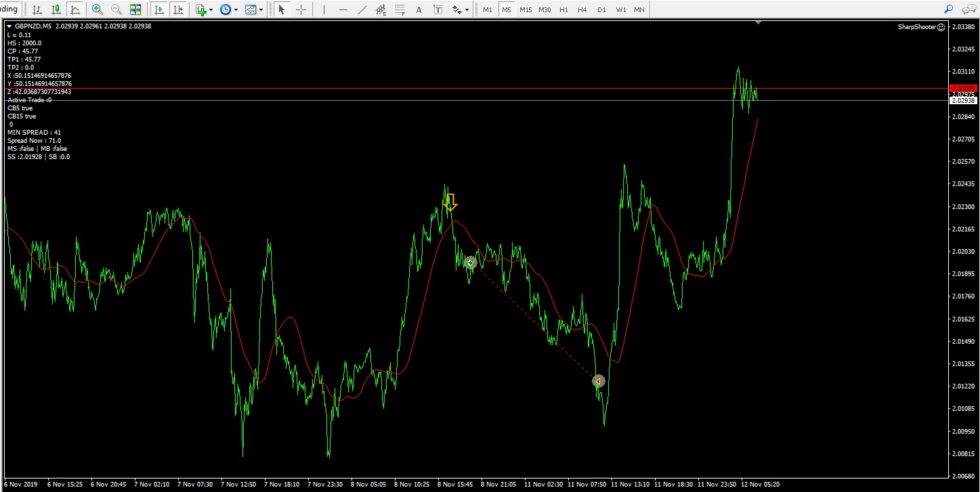Draw a trendline
The width and height of the screenshot is (980, 492).
pos(362,9)
